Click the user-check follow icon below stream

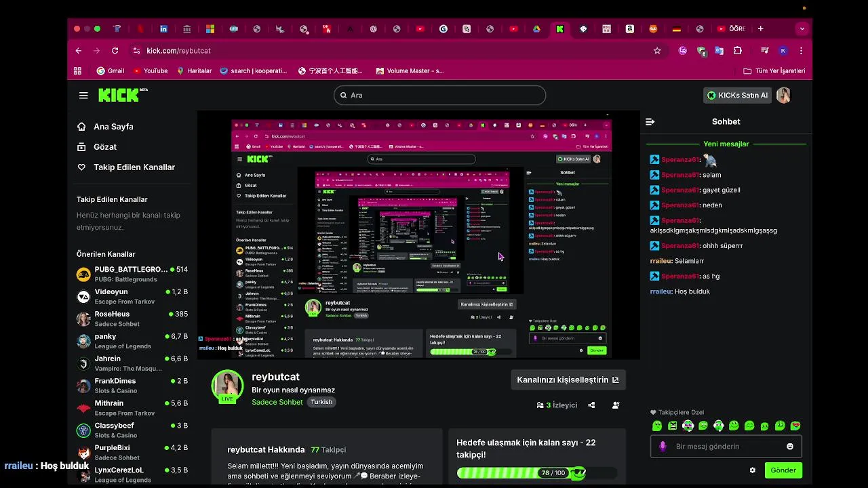click(616, 405)
